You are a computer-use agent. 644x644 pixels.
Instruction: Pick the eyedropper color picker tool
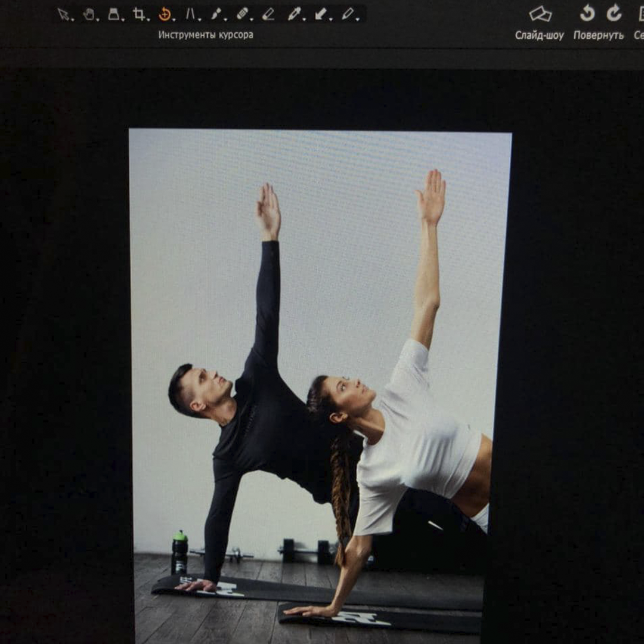(x=293, y=14)
